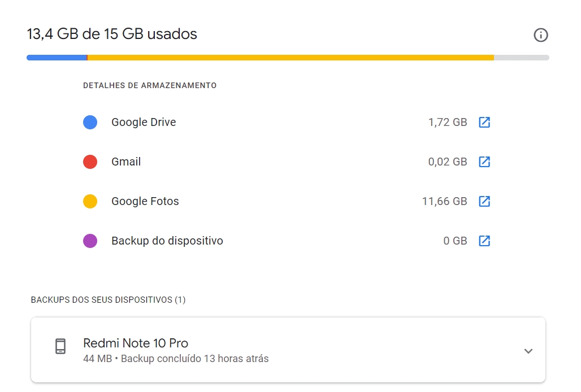The image size is (581, 392).
Task: Click the red Gmail color dot
Action: (90, 162)
